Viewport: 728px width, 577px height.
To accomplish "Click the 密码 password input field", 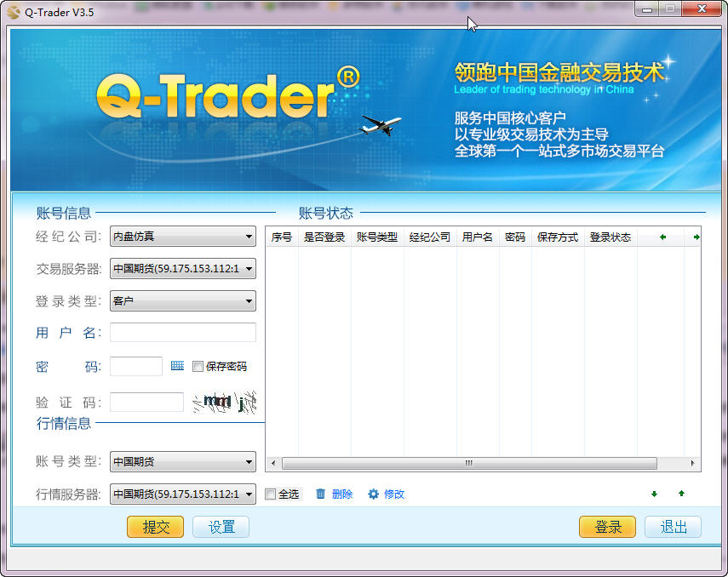I will pos(136,366).
